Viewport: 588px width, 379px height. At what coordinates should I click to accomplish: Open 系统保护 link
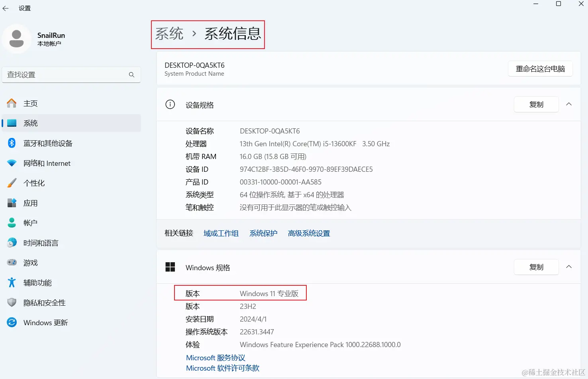point(263,234)
